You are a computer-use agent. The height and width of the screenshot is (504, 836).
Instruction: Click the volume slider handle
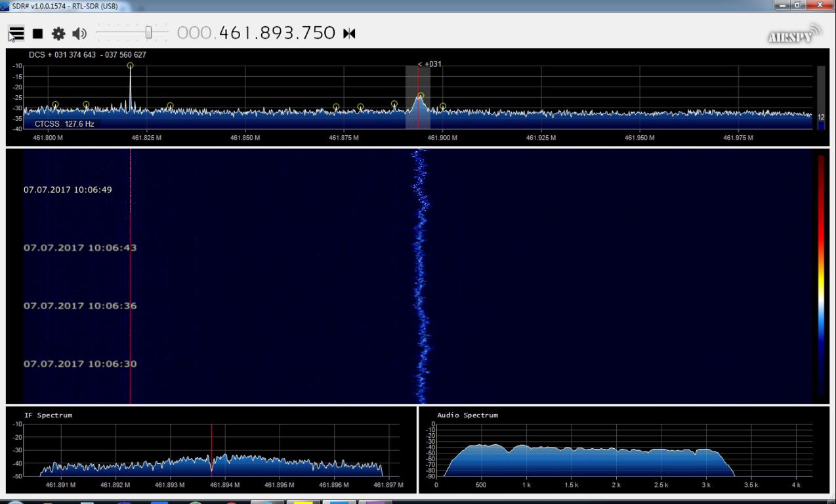149,32
